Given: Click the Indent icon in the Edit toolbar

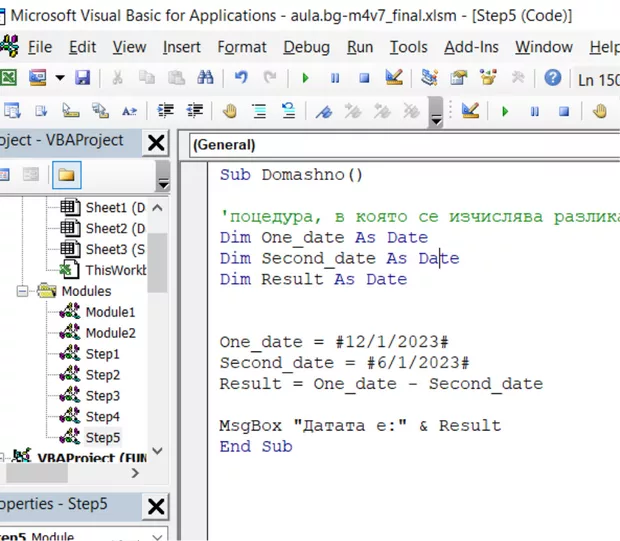Looking at the screenshot, I should (x=167, y=111).
